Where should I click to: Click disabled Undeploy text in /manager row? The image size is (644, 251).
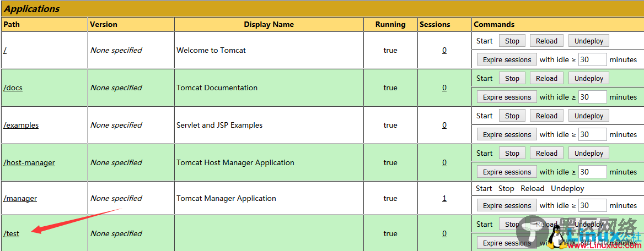pos(567,189)
